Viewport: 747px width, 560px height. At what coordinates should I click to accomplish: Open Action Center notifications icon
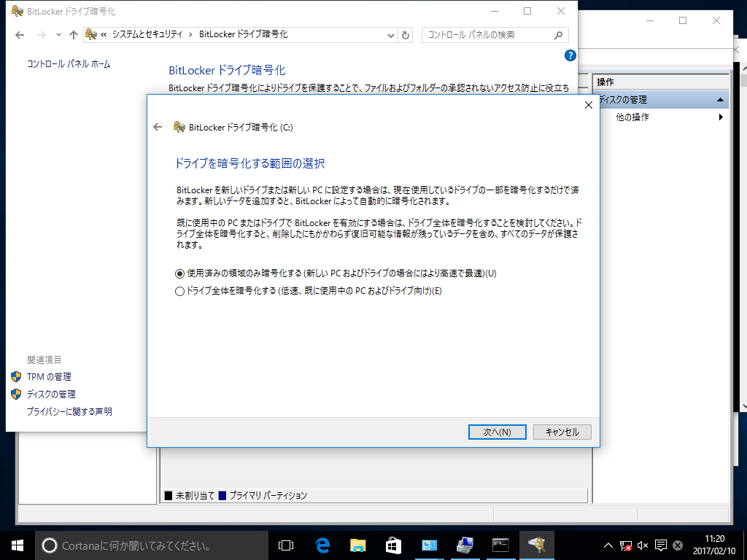pyautogui.click(x=660, y=545)
